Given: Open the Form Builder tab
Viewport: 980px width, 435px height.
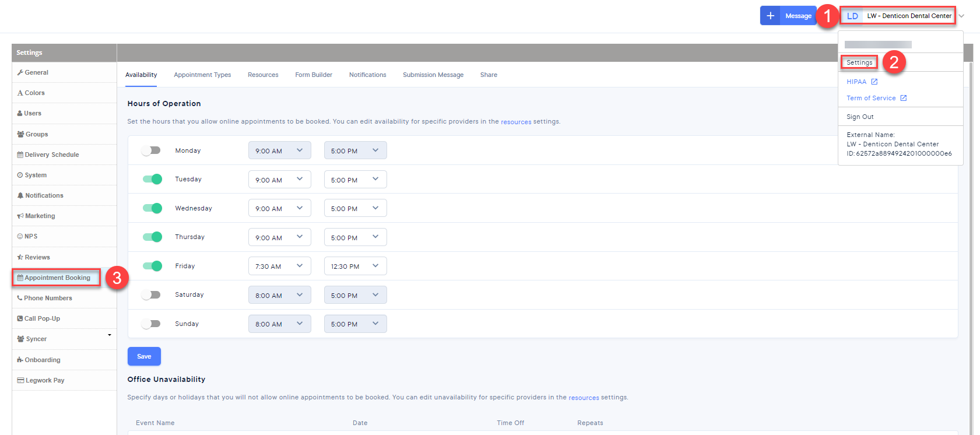Looking at the screenshot, I should click(314, 75).
